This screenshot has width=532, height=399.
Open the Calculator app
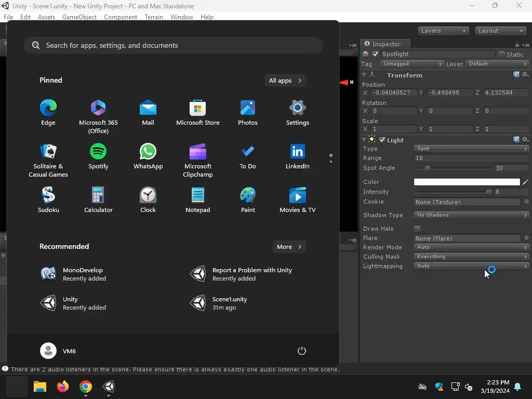98,200
